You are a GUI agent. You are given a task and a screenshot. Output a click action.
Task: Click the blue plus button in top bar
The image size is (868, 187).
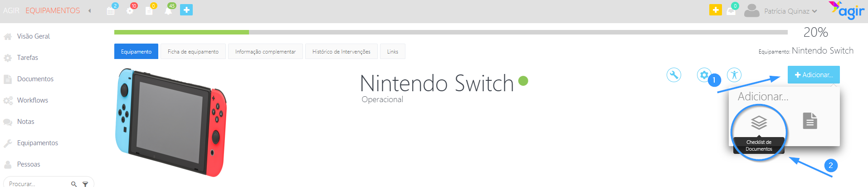186,10
